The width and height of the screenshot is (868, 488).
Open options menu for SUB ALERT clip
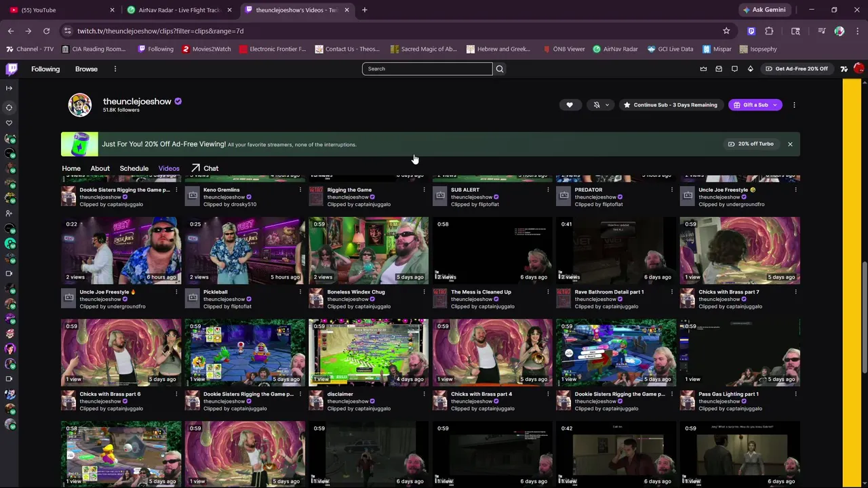click(x=548, y=190)
